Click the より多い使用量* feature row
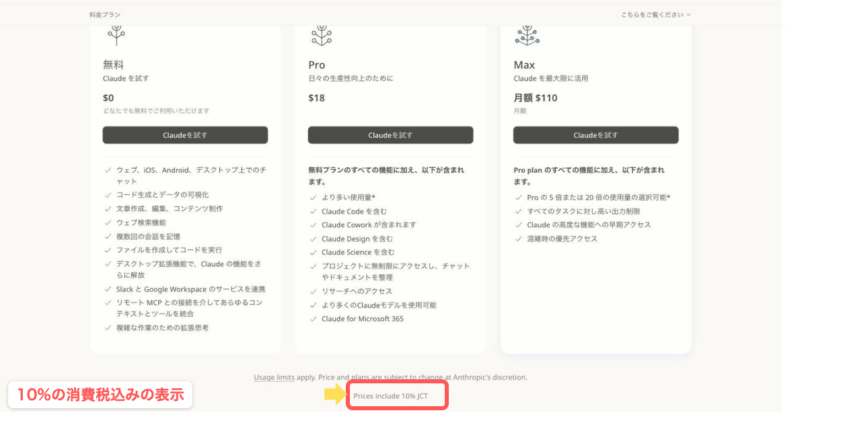 pos(342,198)
